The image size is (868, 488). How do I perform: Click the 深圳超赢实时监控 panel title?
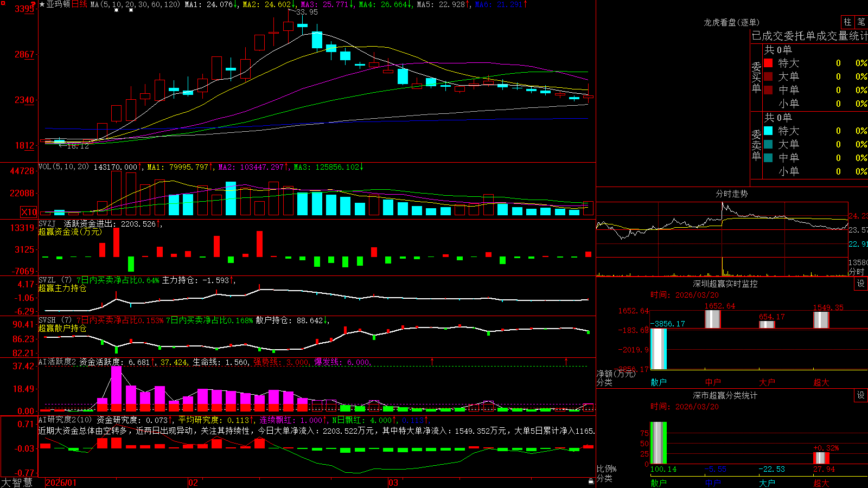(725, 284)
